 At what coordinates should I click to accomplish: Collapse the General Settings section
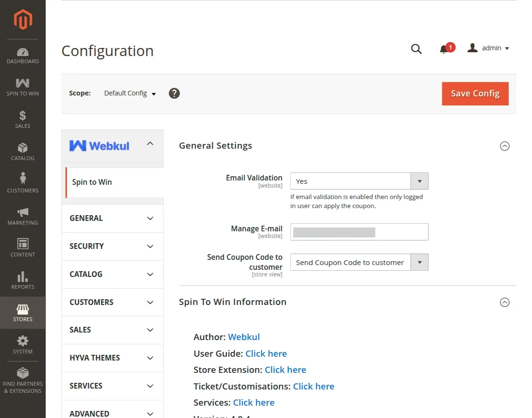504,146
